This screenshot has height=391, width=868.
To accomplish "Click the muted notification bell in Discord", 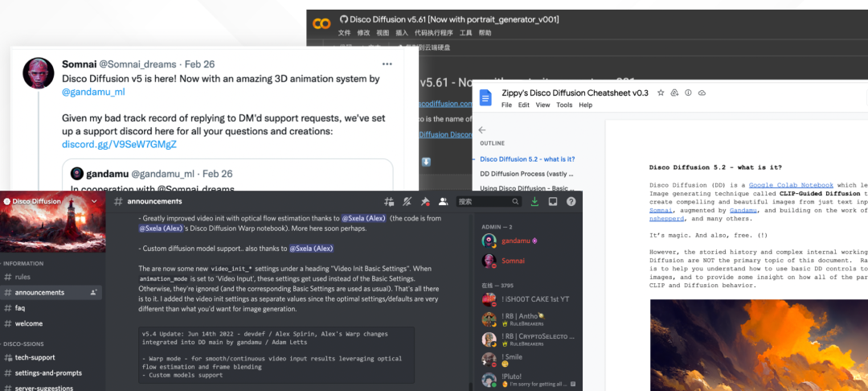I will tap(407, 202).
